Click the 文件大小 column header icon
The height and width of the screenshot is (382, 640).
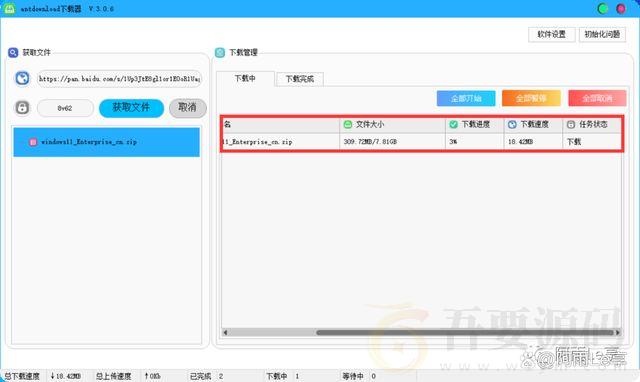click(347, 124)
